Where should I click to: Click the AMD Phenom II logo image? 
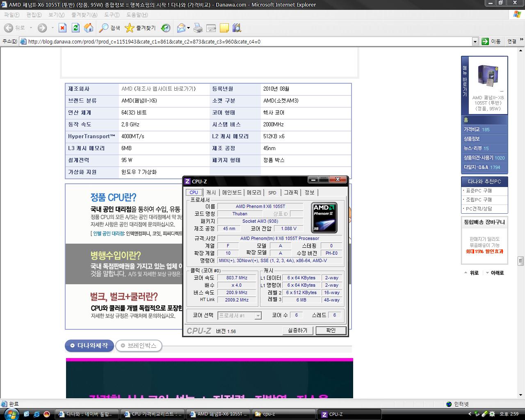(324, 217)
